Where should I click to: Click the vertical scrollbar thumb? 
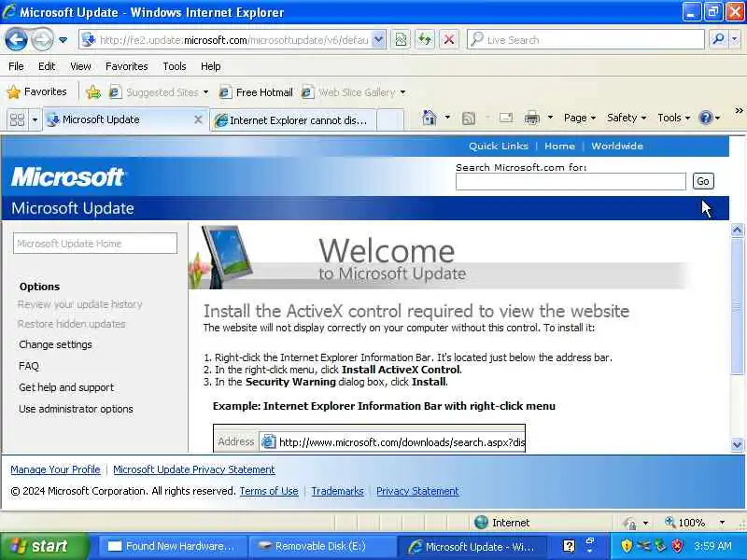[x=737, y=306]
